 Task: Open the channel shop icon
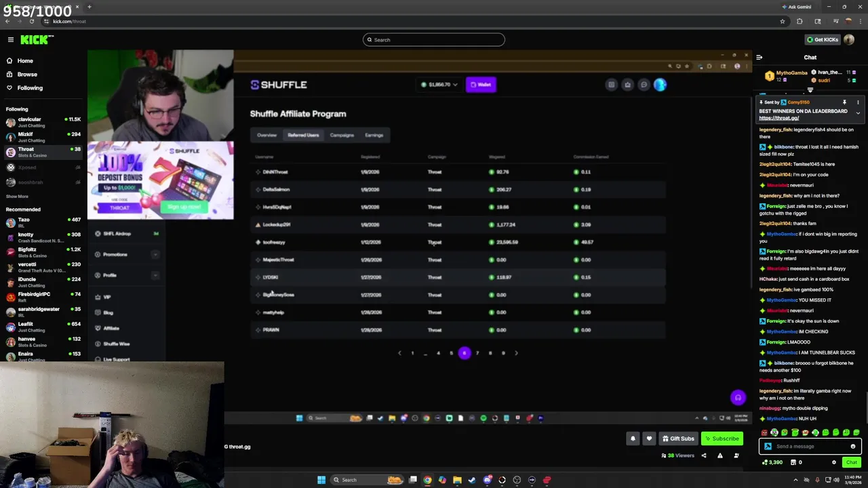[x=793, y=462]
